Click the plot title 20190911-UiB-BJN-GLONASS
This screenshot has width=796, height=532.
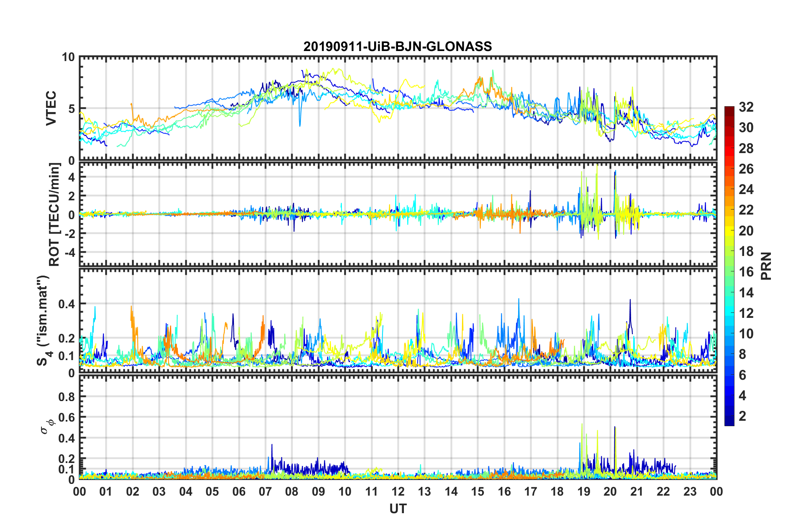[x=398, y=46]
